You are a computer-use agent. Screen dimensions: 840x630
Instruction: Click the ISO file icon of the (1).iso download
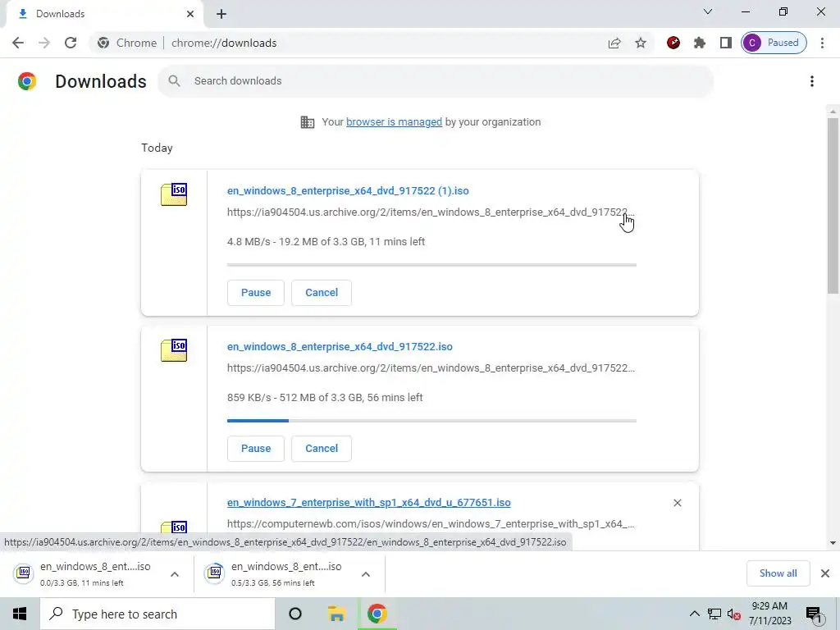point(174,194)
